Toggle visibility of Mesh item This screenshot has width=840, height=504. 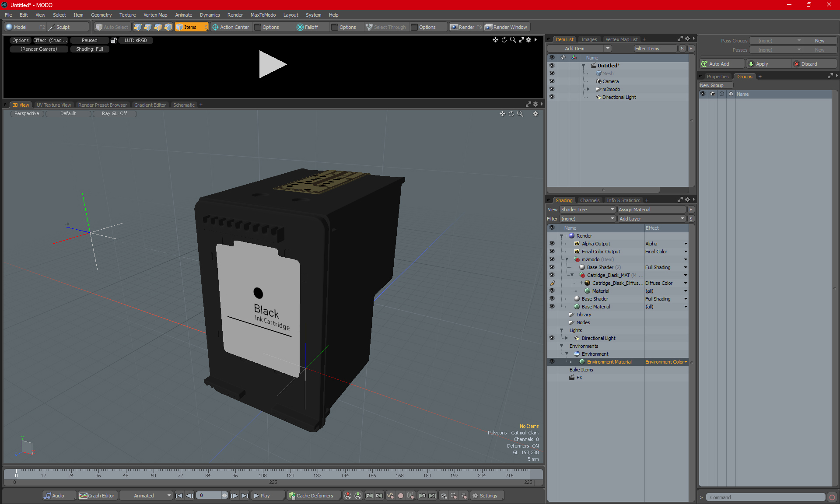552,73
